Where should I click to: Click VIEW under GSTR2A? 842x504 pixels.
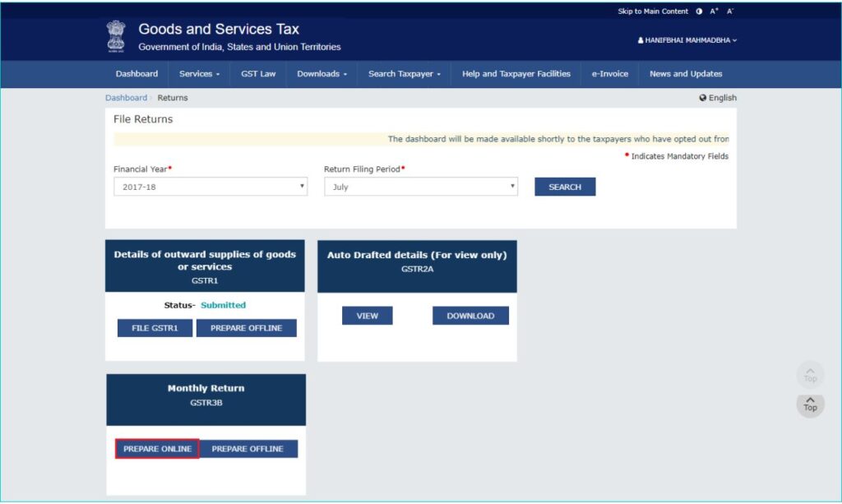tap(368, 316)
